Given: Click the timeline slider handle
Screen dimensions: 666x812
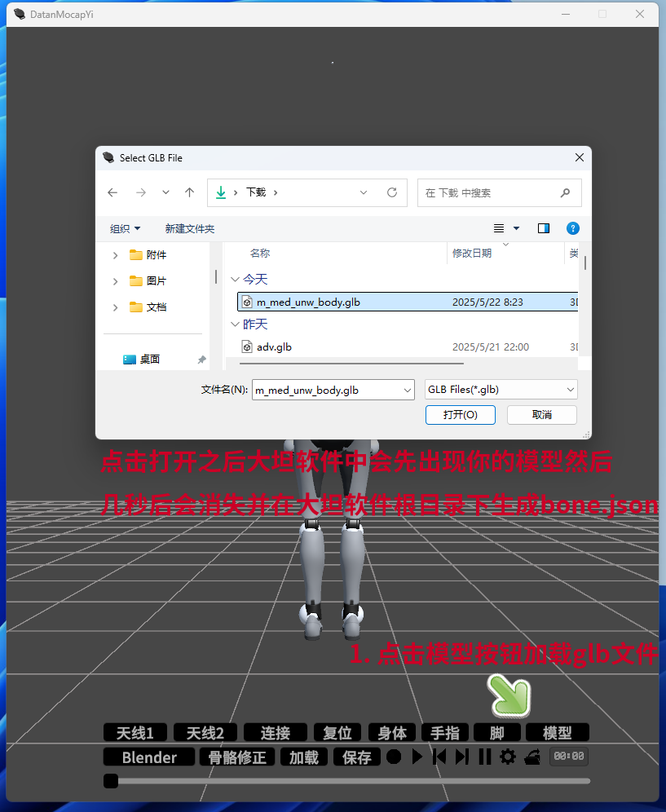Looking at the screenshot, I should (111, 781).
